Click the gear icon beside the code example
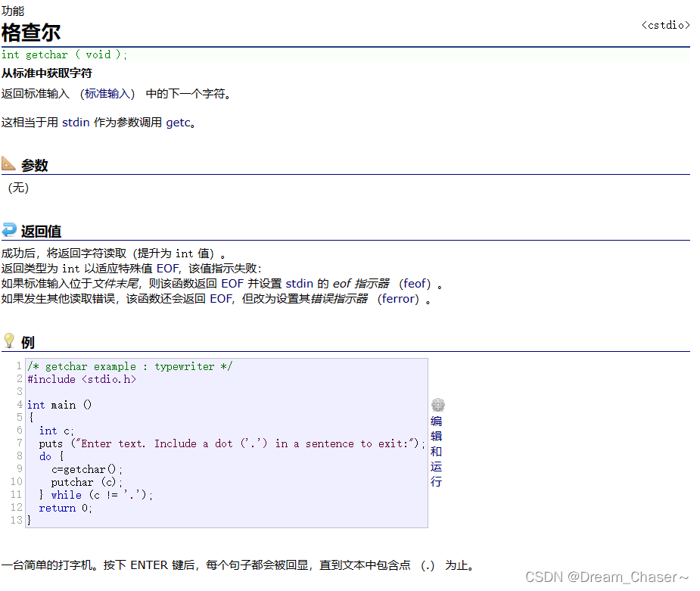The width and height of the screenshot is (700, 591). click(x=437, y=405)
